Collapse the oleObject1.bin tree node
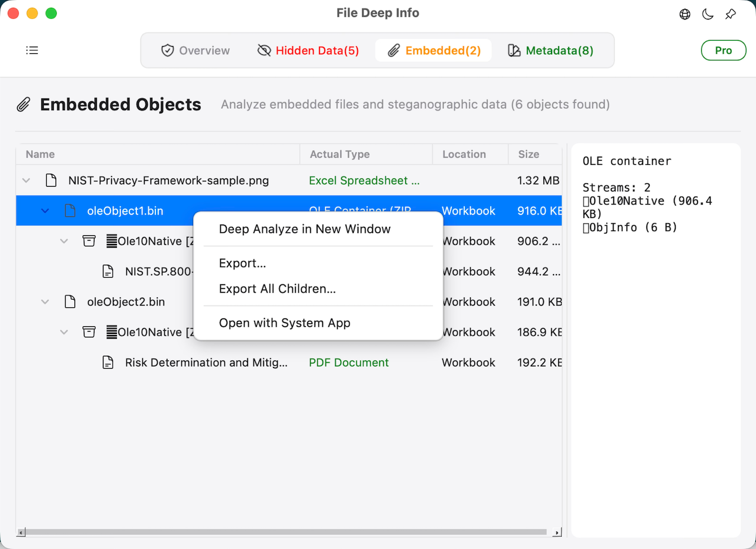This screenshot has height=549, width=756. point(45,210)
